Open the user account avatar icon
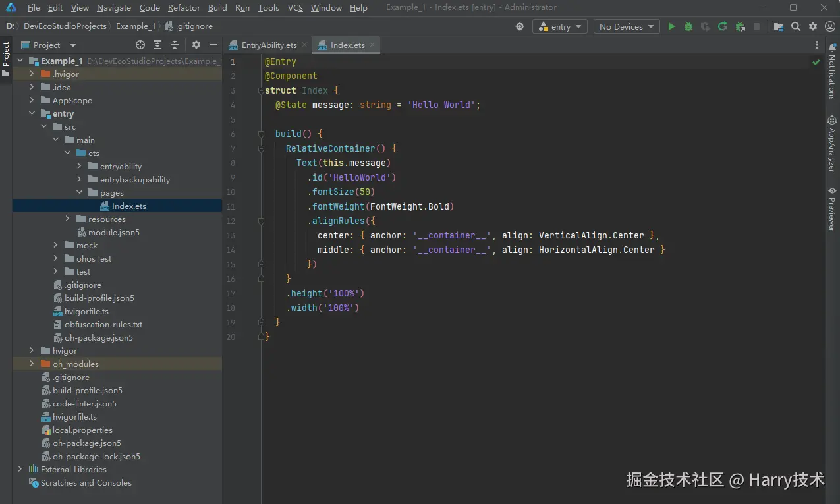The image size is (840, 504). pos(829,26)
